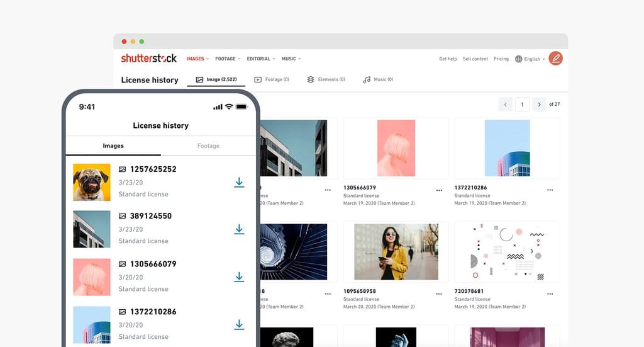Open more options for image 1372210286
Viewport: 644px width, 347px height.
pyautogui.click(x=550, y=190)
